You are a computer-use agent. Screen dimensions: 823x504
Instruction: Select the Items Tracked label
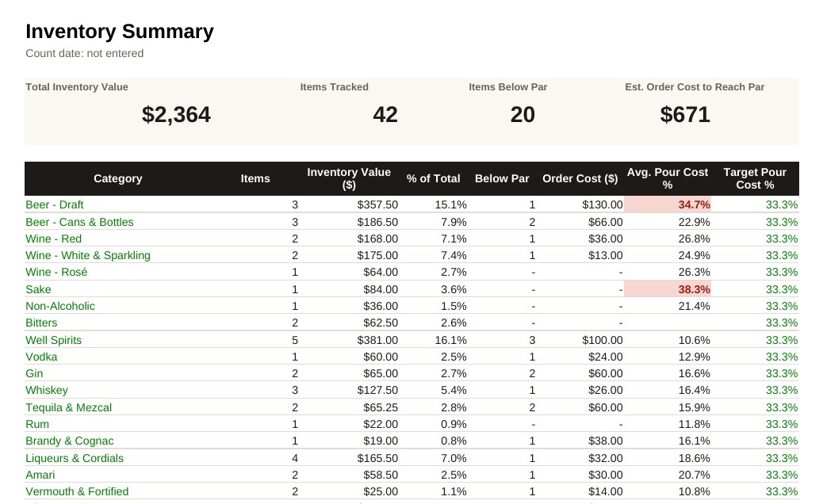coord(335,87)
